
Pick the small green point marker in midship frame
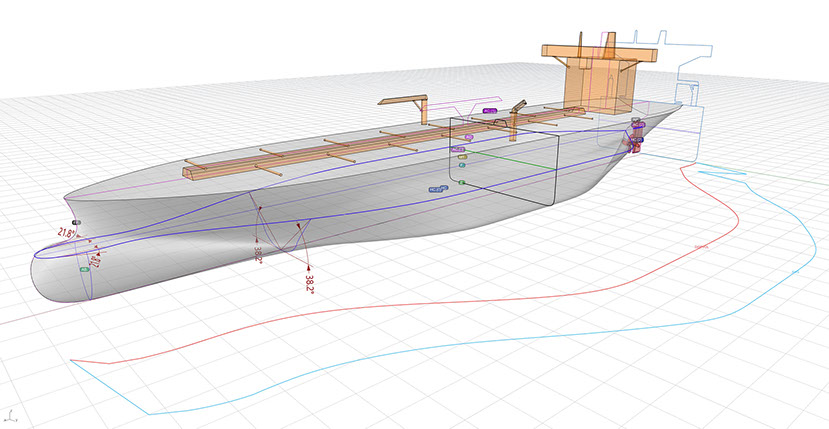point(462,181)
